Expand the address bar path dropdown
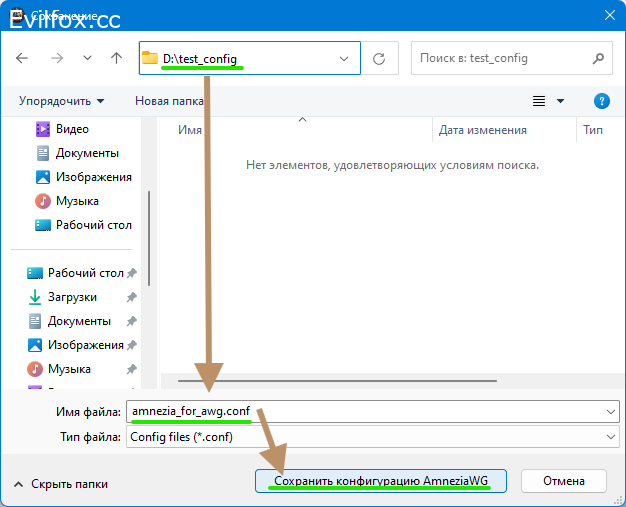Viewport: 626px width, 507px height. point(344,59)
